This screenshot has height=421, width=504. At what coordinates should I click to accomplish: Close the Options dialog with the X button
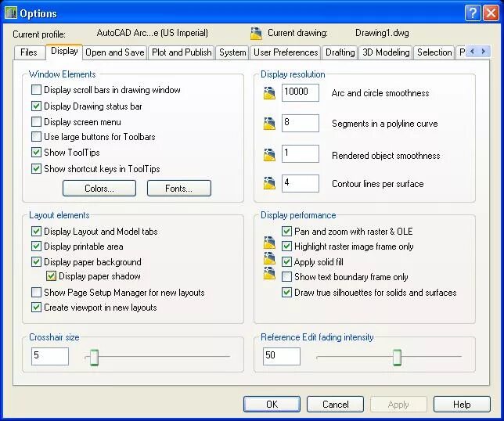tap(491, 13)
